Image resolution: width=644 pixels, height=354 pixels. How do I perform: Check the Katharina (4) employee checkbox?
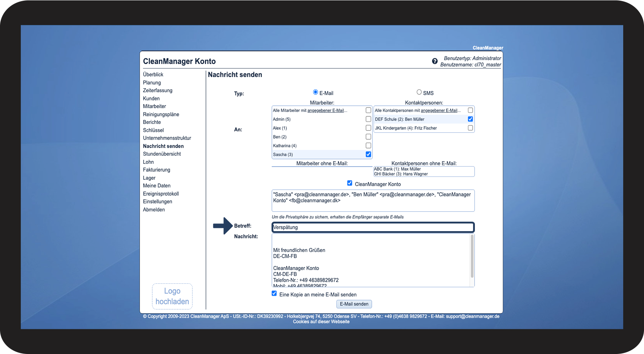[x=368, y=145]
